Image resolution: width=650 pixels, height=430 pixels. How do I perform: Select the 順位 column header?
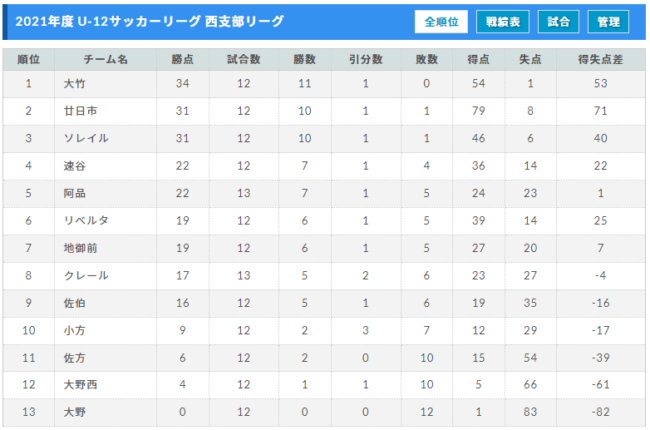pos(29,59)
